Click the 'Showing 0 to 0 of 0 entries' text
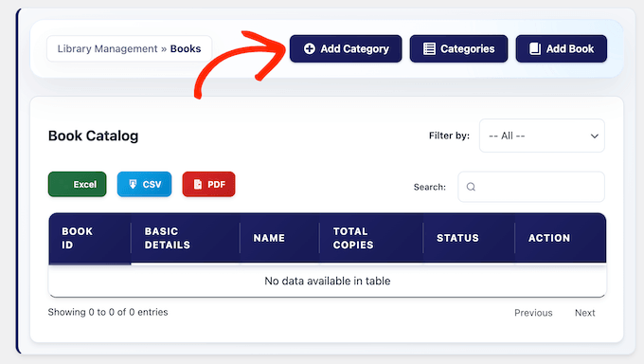 pos(108,312)
